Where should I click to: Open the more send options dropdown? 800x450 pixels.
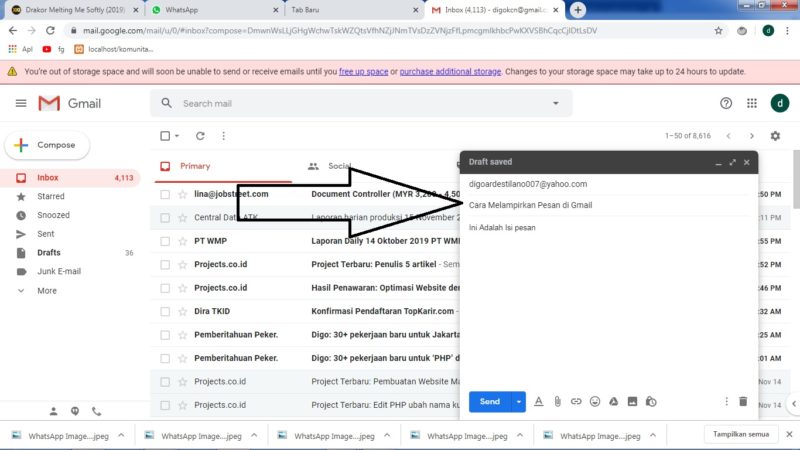pos(518,402)
